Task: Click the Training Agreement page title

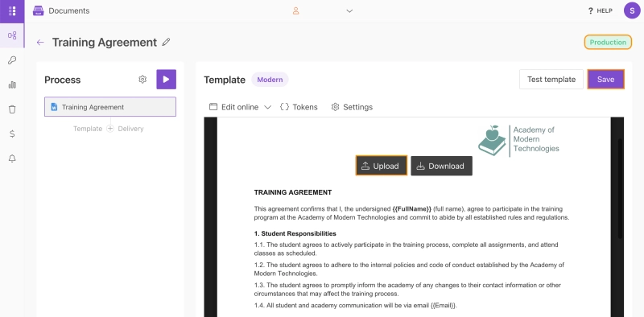Action: coord(105,43)
